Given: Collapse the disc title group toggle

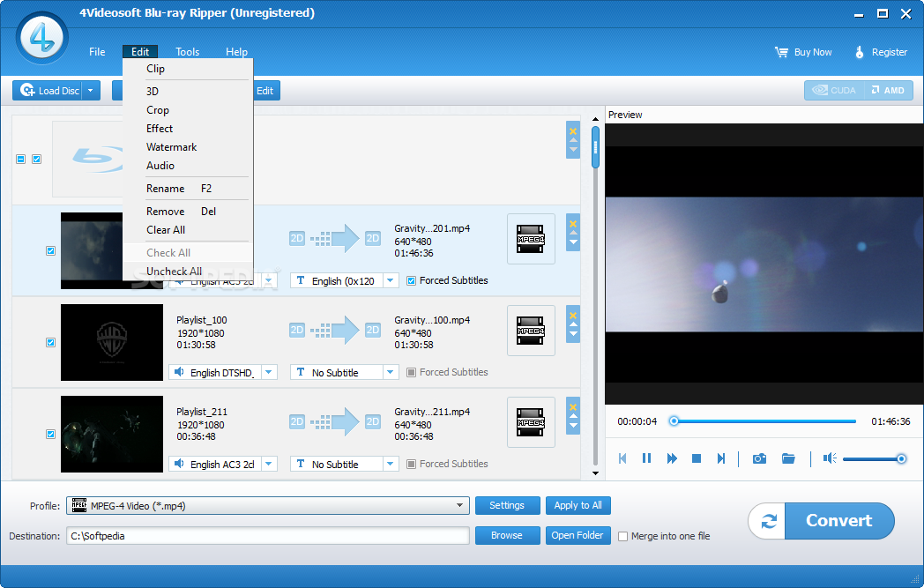Looking at the screenshot, I should pyautogui.click(x=20, y=159).
